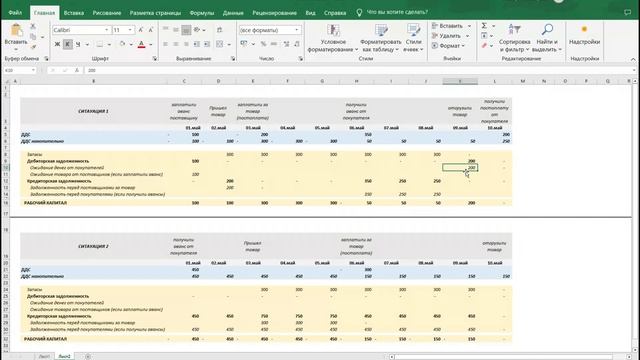Screen dimensions: 640x360
Task: Click the orientation (rotate text) icon
Action: tap(197, 30)
